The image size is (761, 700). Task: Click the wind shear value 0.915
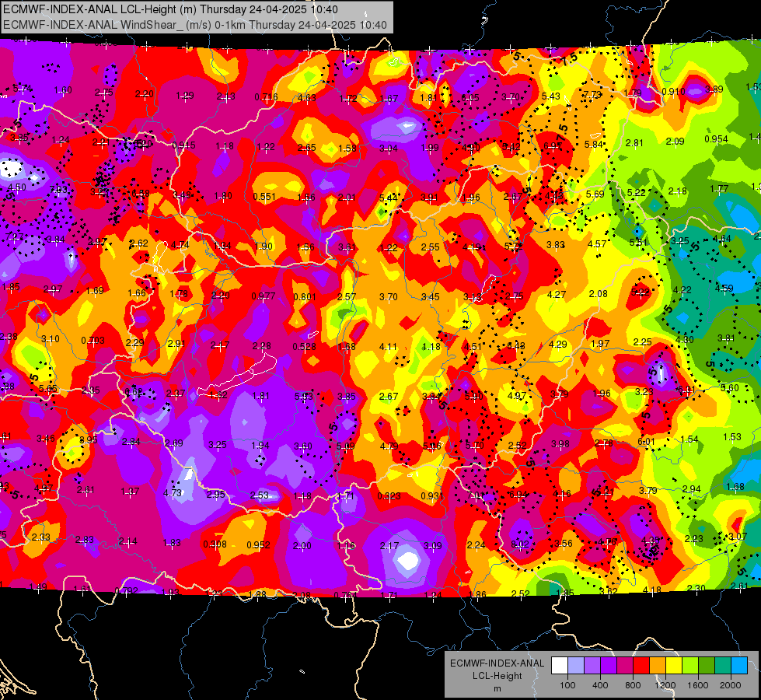(184, 145)
